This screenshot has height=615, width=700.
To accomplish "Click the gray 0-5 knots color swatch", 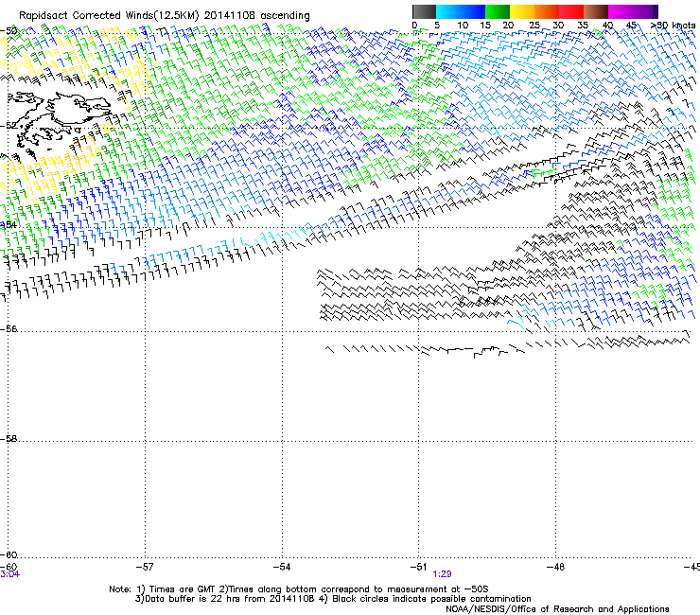I will [424, 11].
